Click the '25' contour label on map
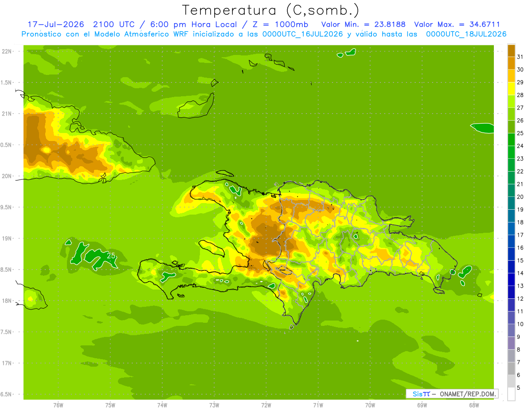The width and height of the screenshot is (532, 411). point(111,255)
